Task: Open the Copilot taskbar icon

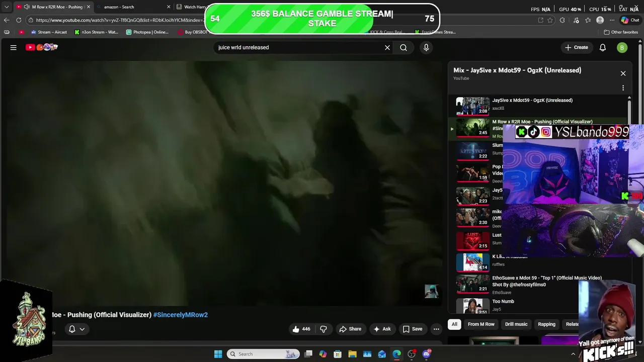Action: pyautogui.click(x=323, y=354)
